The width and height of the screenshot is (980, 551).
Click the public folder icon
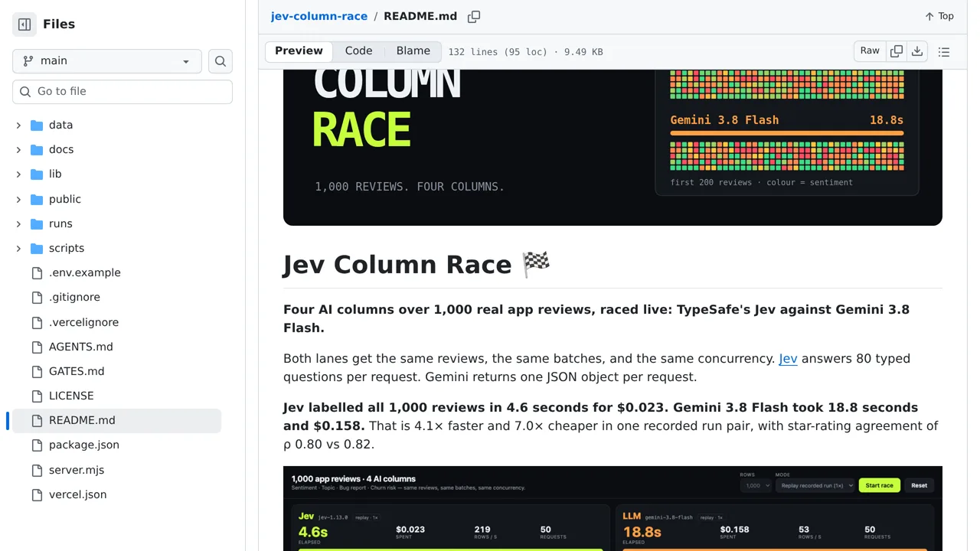37,199
